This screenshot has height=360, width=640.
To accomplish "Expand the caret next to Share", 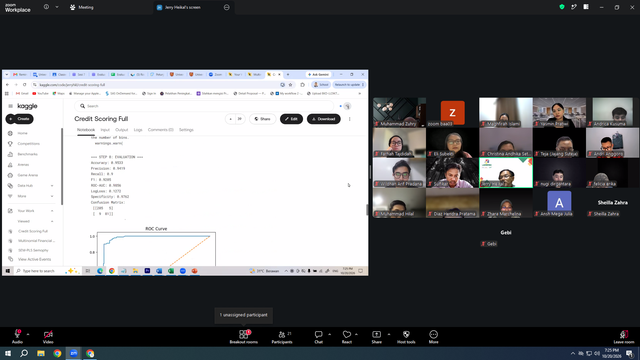I will pos(389,334).
